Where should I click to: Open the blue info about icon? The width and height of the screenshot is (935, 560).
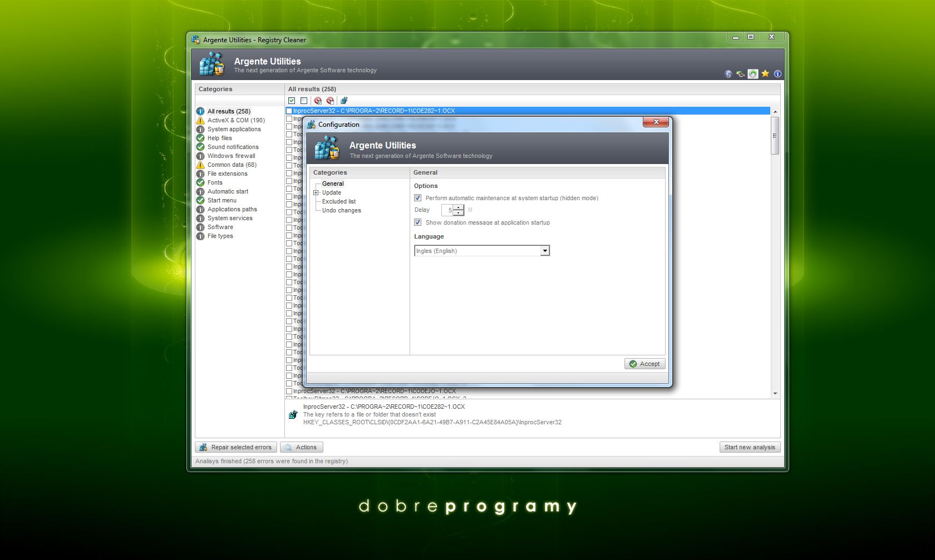777,74
